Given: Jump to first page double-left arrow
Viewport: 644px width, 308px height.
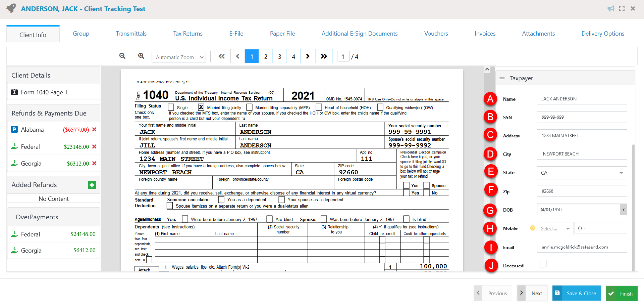Looking at the screenshot, I should tap(221, 56).
